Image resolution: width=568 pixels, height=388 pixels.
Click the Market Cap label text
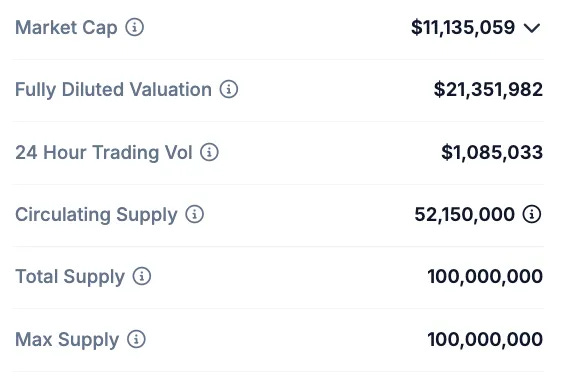point(66,28)
